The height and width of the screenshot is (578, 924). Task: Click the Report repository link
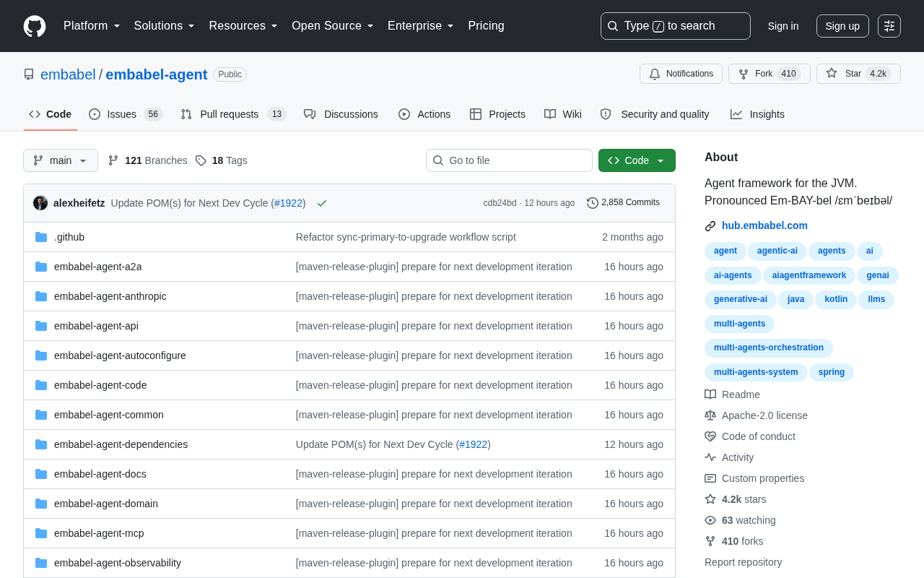pos(743,562)
